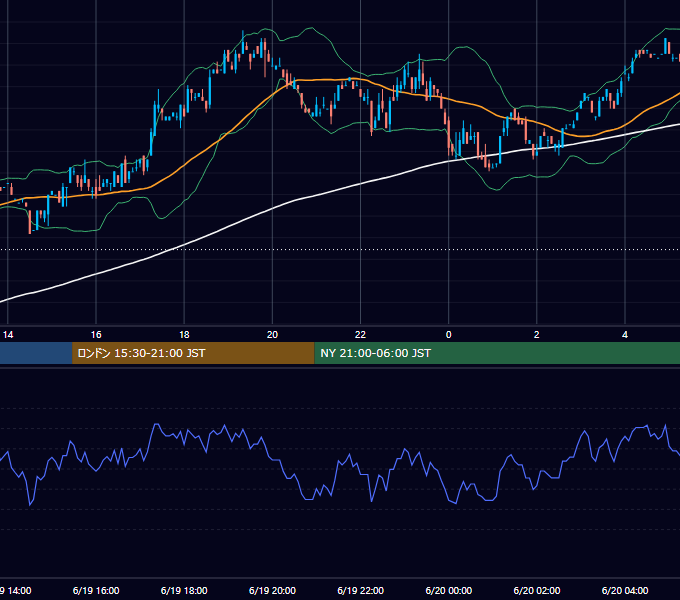Click the 0 hour label on price chart
Screen dimensions: 680x600
(x=448, y=335)
